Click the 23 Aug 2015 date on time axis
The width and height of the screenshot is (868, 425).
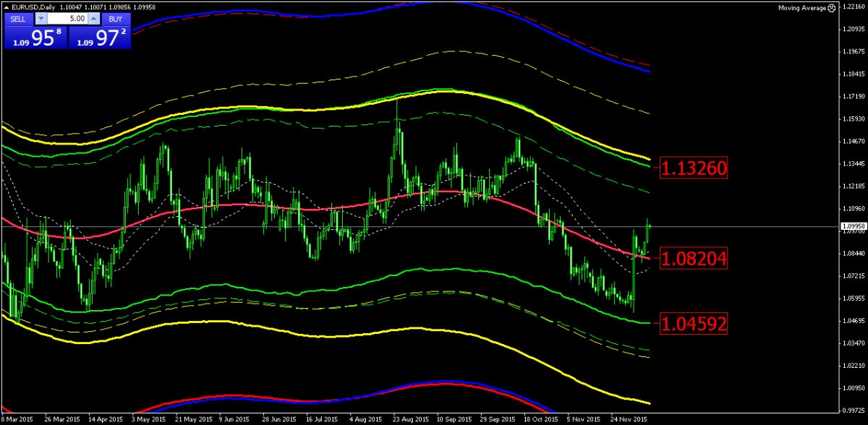(408, 419)
